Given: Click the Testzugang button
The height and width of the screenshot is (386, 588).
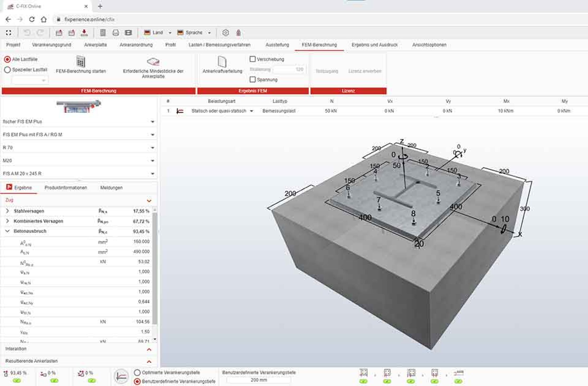Looking at the screenshot, I should [327, 71].
